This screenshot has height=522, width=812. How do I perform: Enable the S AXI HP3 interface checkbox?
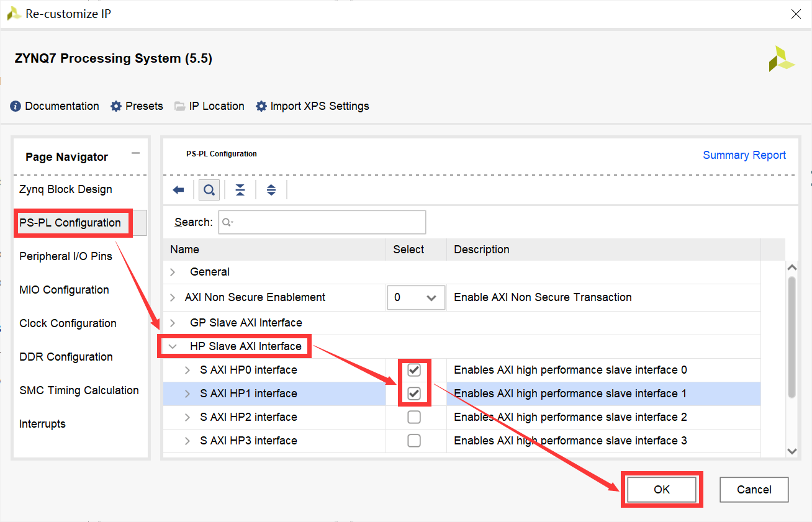(x=414, y=441)
